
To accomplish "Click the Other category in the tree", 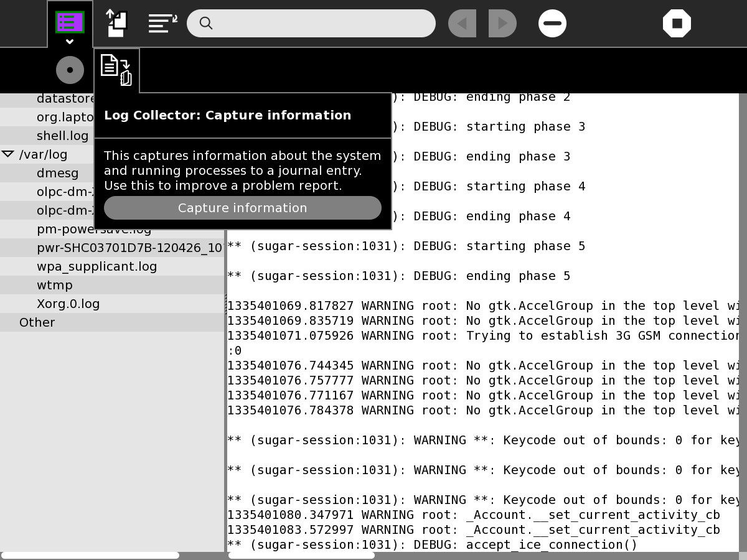I will coord(37,322).
